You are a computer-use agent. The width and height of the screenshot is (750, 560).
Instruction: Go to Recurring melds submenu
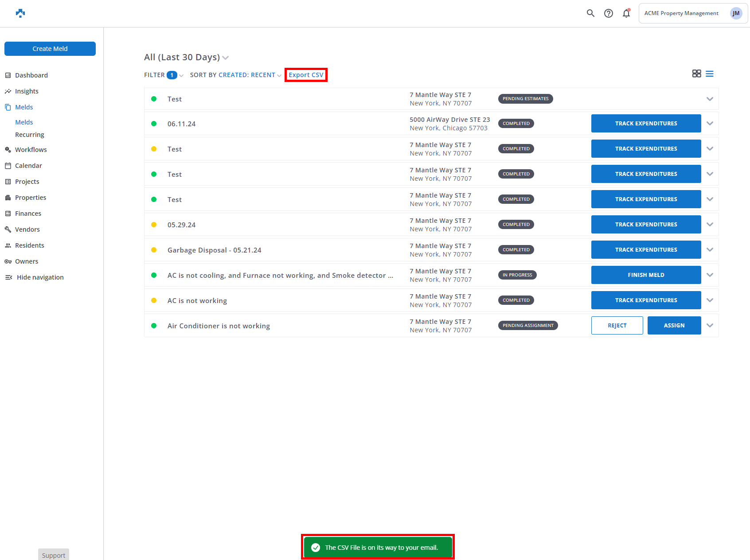click(x=30, y=135)
